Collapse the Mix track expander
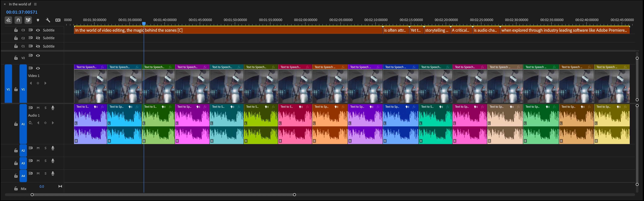The height and width of the screenshot is (201, 644). coord(60,186)
